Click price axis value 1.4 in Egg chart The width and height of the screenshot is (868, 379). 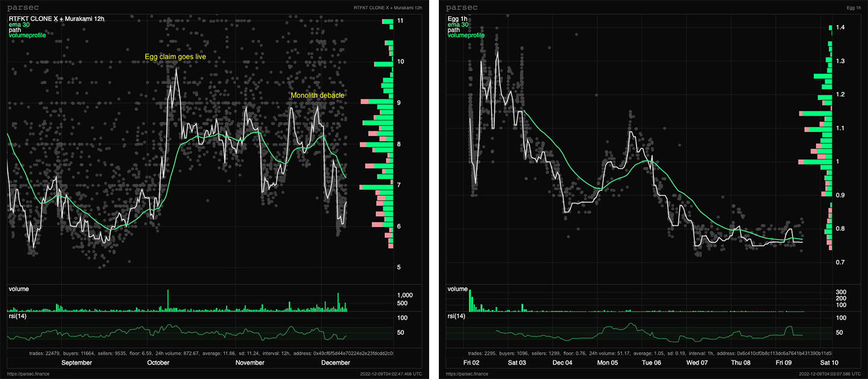coord(840,28)
